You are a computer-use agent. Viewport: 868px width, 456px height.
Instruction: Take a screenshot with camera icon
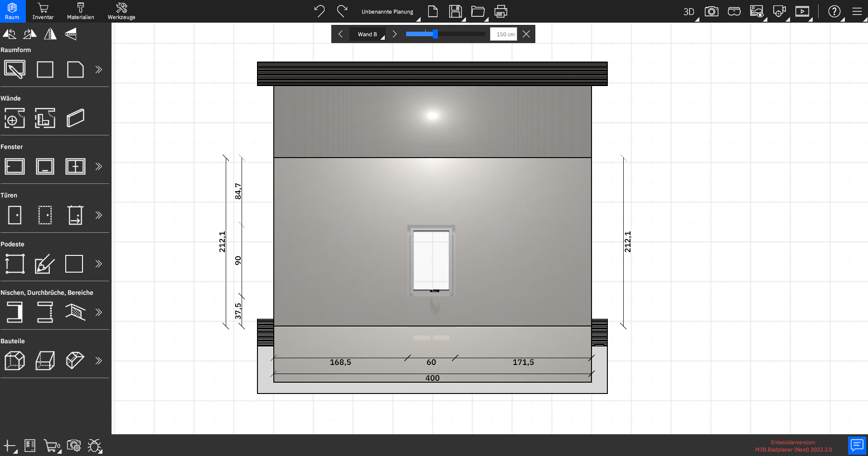coord(712,11)
